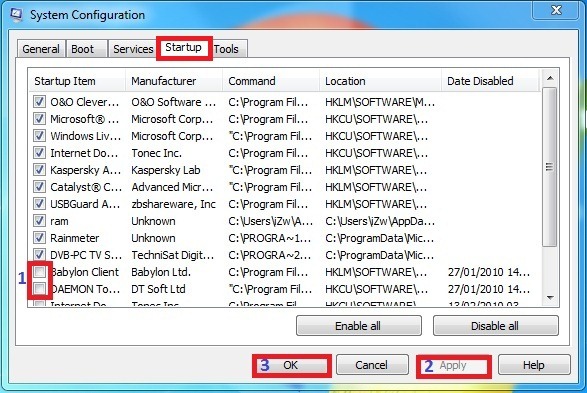Screen dimensions: 587x393
Task: Click the C:\Users\iZw\AppDa... location cell
Action: coord(380,221)
